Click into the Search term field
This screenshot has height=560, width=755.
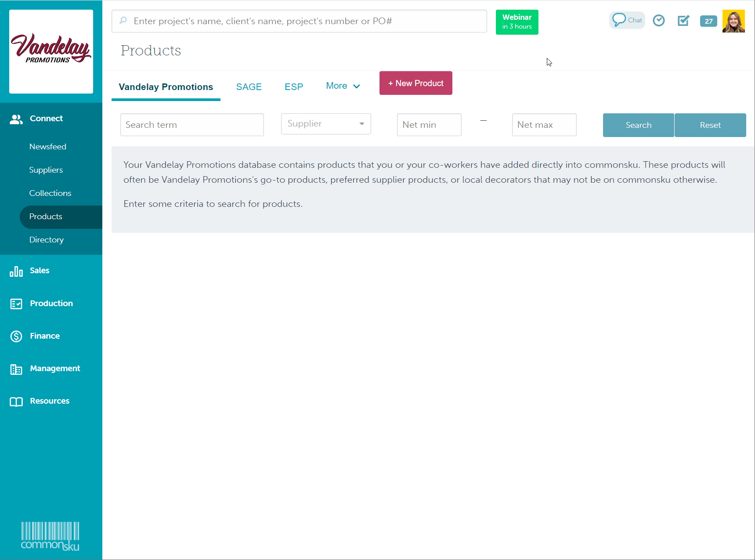coord(192,125)
